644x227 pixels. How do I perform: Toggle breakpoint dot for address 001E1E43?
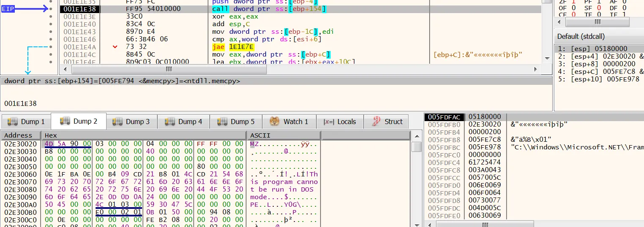[51, 32]
